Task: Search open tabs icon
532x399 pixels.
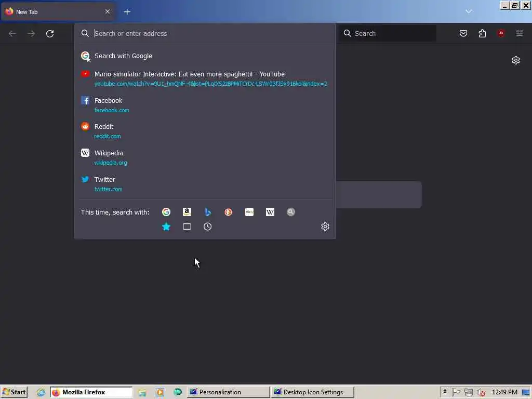Action: pos(187,227)
